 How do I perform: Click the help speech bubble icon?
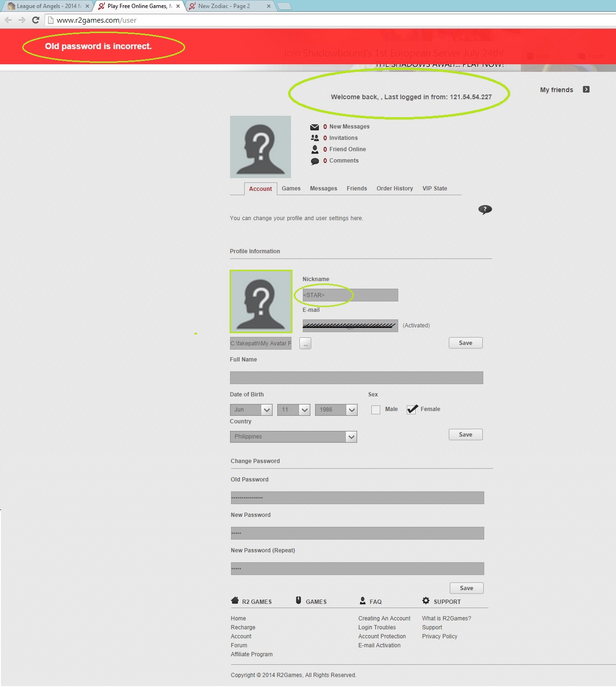pyautogui.click(x=485, y=209)
